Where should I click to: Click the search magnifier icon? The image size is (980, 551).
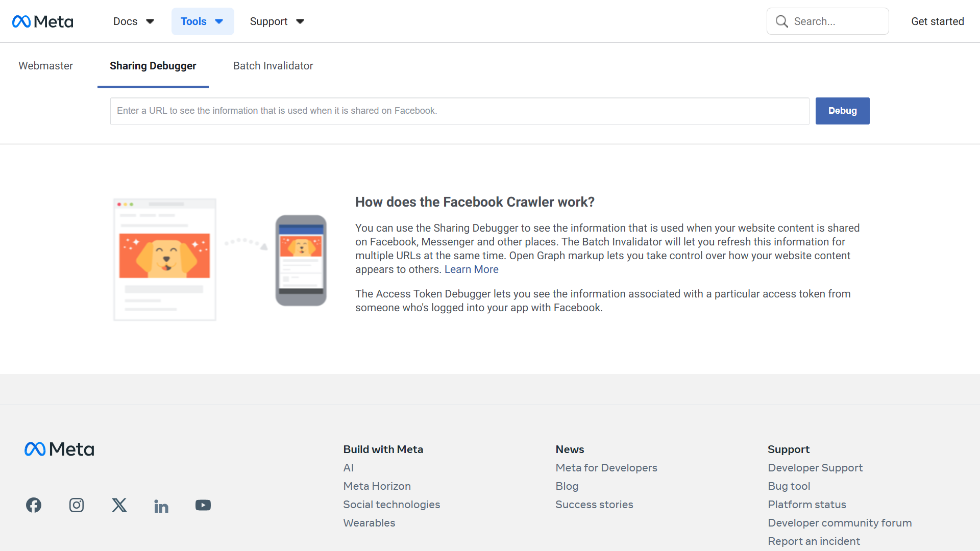[781, 21]
